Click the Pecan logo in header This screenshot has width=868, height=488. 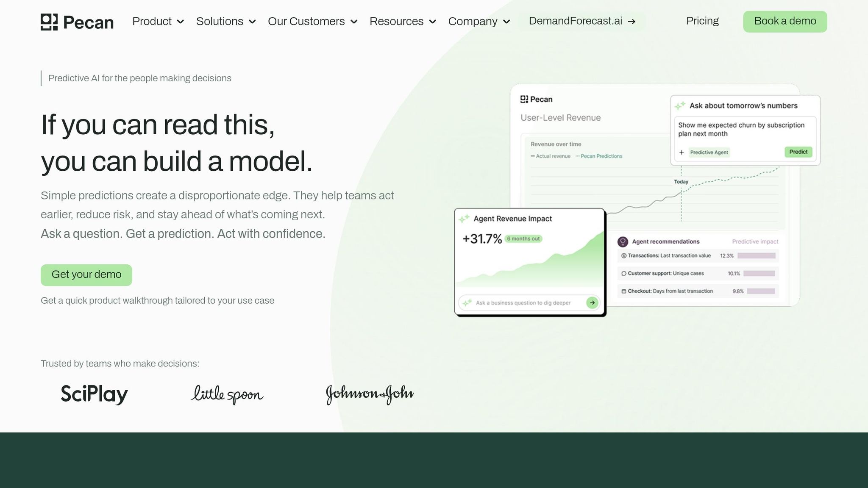coord(77,22)
